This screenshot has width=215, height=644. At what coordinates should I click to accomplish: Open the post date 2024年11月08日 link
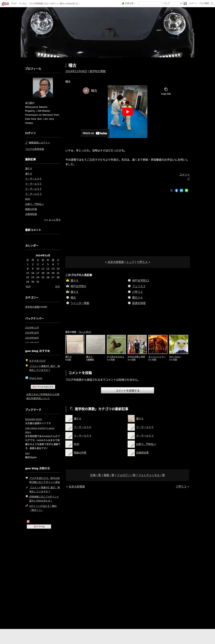(76, 71)
